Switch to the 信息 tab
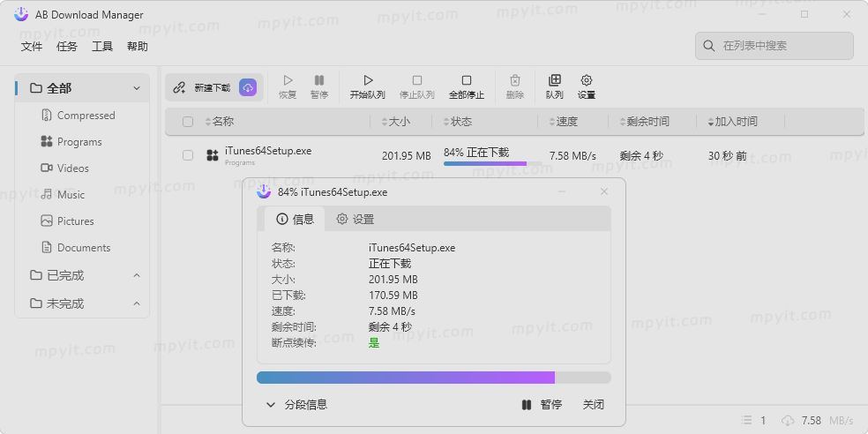This screenshot has width=868, height=434. (295, 220)
